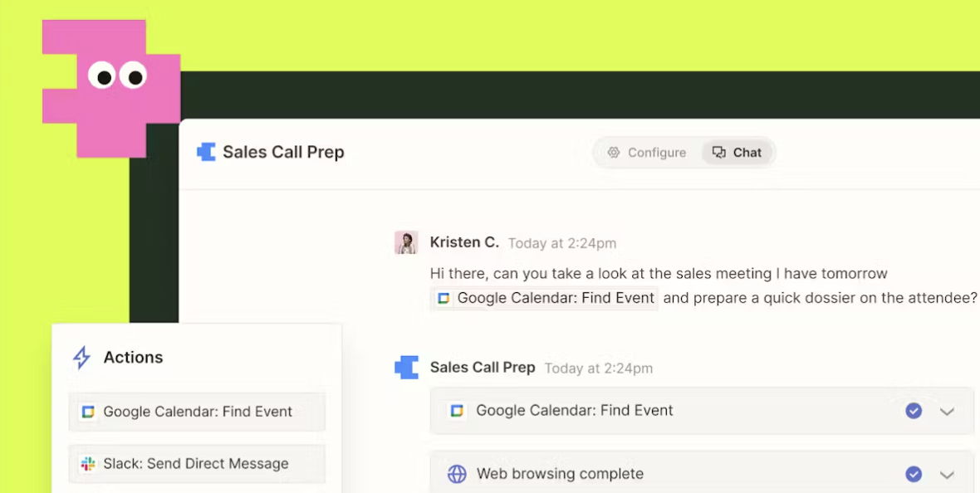Click the Google Calendar: Find Event chip in Kristen's message

[544, 298]
